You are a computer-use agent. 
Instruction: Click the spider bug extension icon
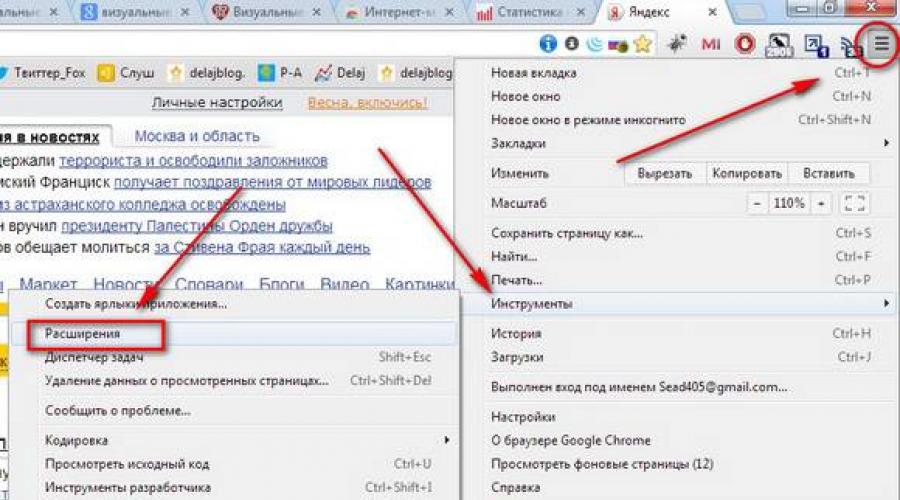tap(677, 43)
